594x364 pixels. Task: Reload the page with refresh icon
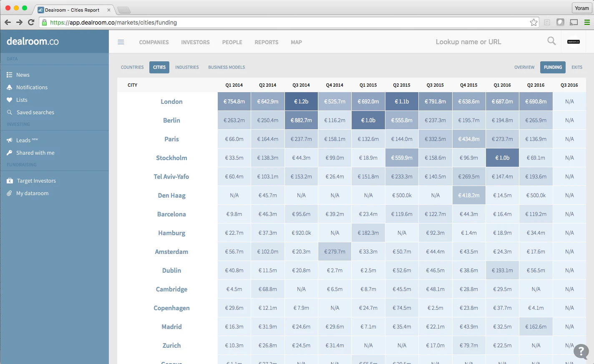coord(31,22)
